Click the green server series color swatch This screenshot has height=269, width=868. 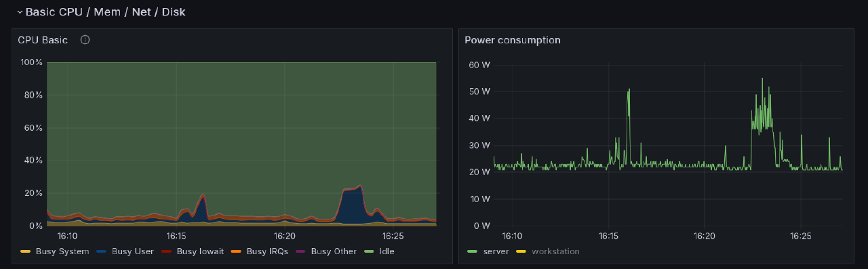[x=472, y=251]
